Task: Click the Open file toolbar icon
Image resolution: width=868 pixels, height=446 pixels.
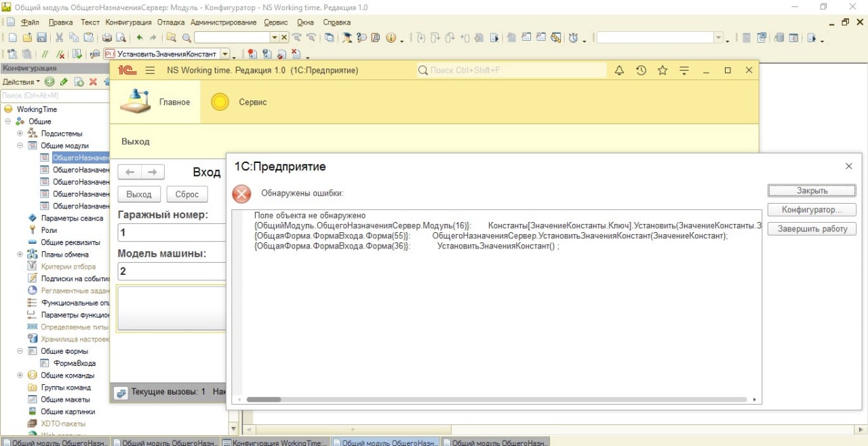Action: 28,38
